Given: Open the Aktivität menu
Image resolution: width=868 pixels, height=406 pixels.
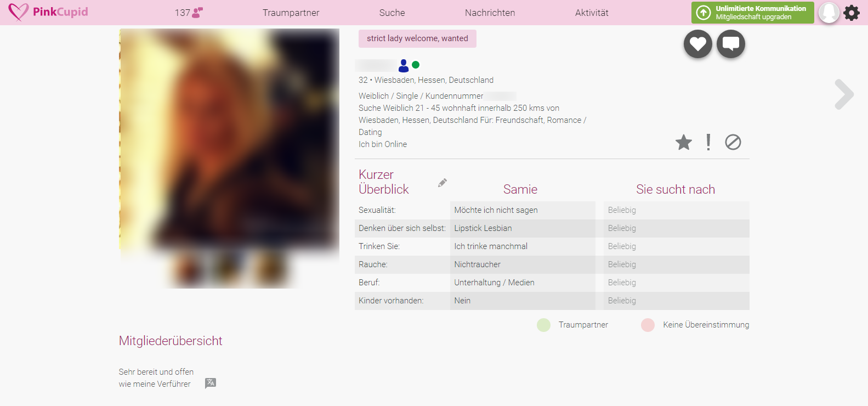Looking at the screenshot, I should click(592, 13).
